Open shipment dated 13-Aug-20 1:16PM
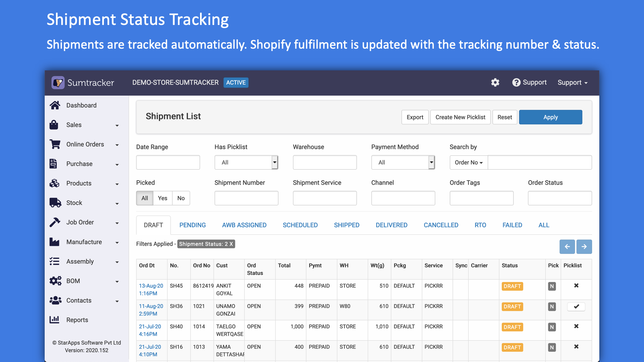 point(151,290)
